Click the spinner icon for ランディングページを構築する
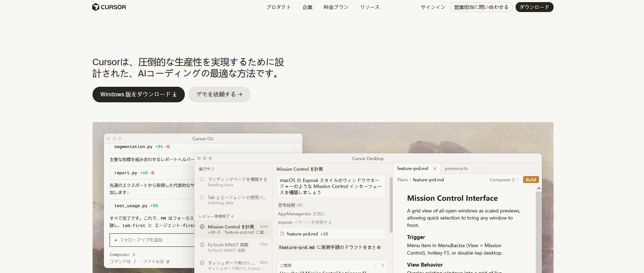The width and height of the screenshot is (644, 273). pyautogui.click(x=202, y=180)
